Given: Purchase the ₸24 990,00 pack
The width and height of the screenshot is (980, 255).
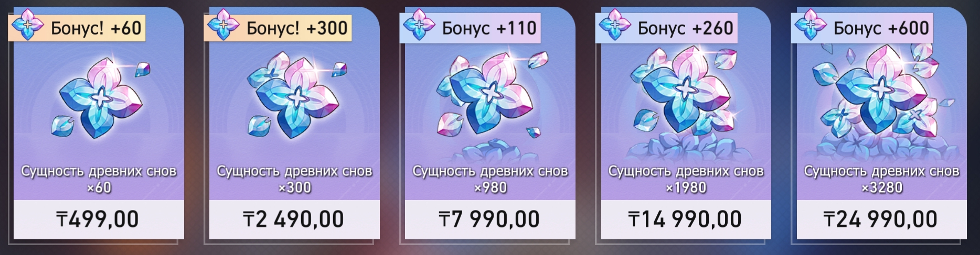Looking at the screenshot, I should (x=881, y=219).
